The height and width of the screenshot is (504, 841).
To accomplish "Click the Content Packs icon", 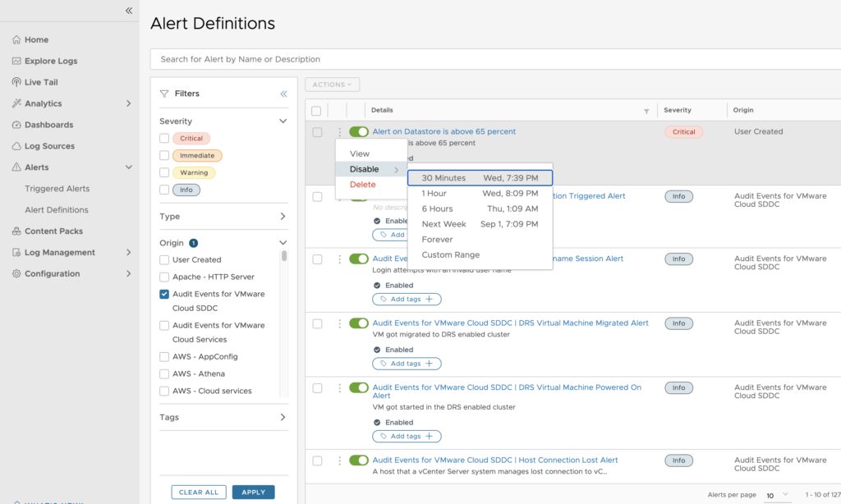I will [16, 231].
